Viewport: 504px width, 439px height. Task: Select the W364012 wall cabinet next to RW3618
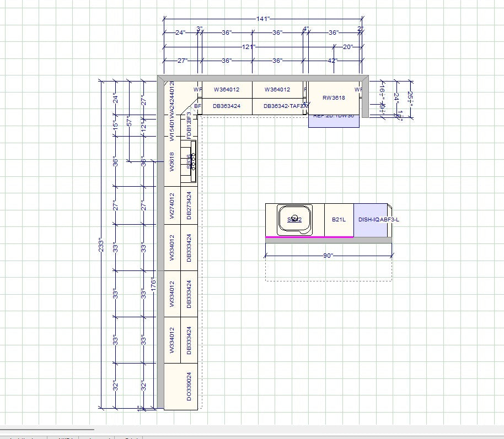pos(278,90)
